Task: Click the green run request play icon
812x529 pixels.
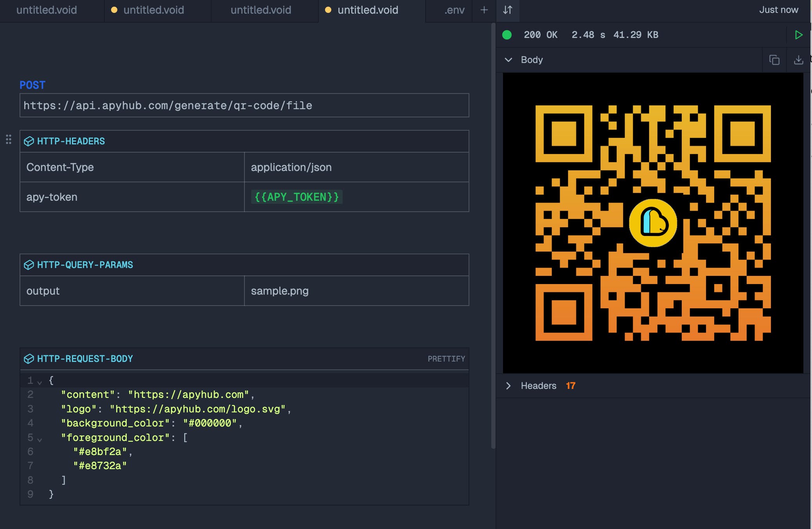Action: tap(798, 35)
